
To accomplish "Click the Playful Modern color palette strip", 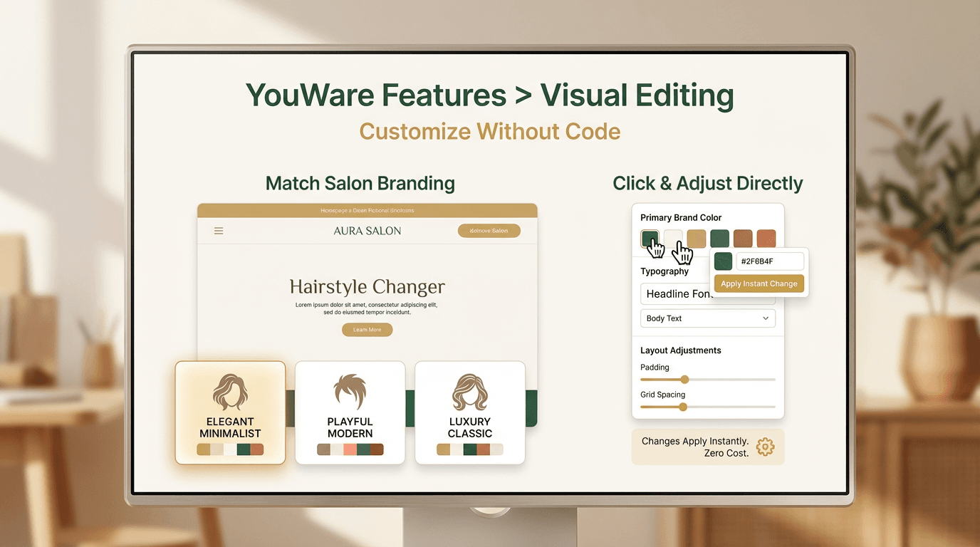I will pos(350,449).
